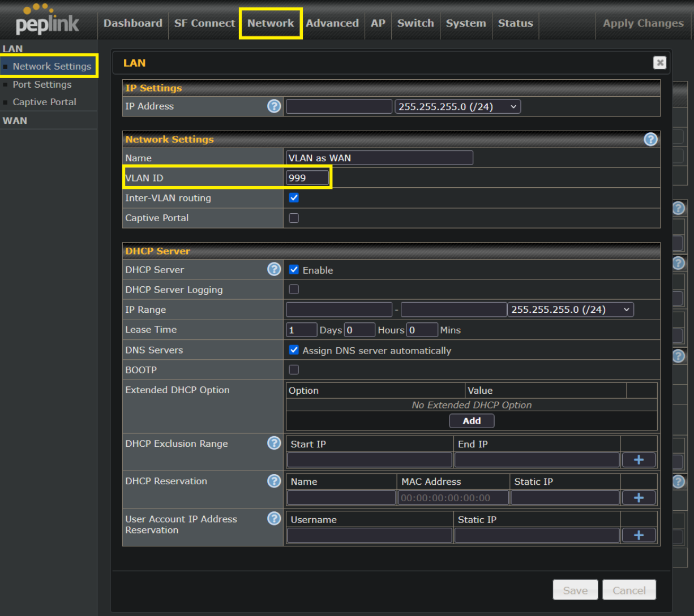
Task: Click the VLAN ID input field
Action: coord(307,178)
